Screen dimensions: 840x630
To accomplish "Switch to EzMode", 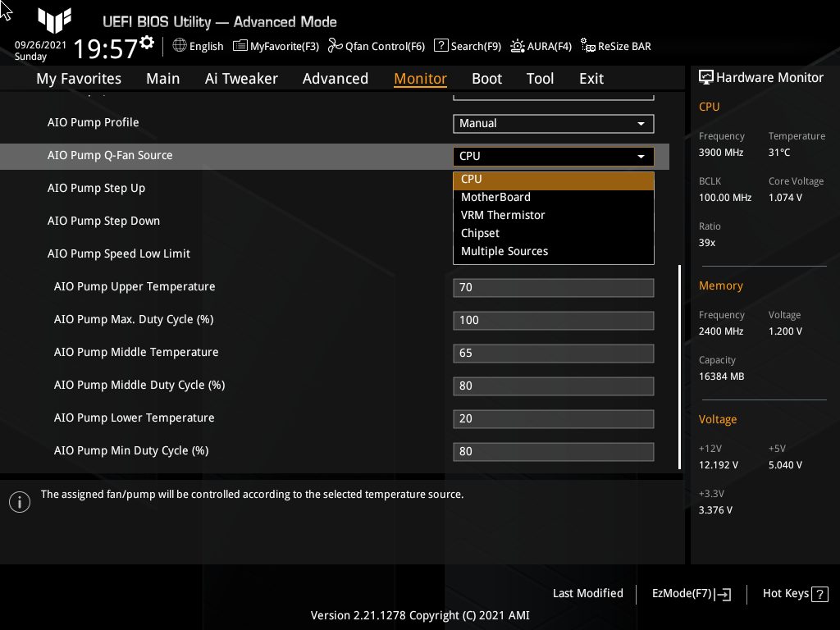I will [690, 593].
